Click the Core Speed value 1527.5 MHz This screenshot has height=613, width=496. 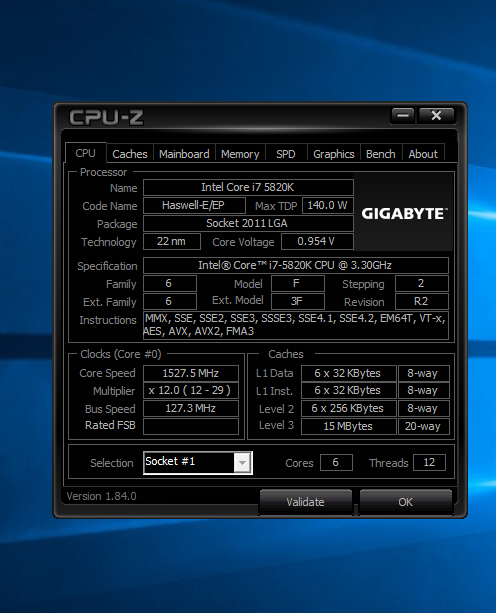click(191, 373)
